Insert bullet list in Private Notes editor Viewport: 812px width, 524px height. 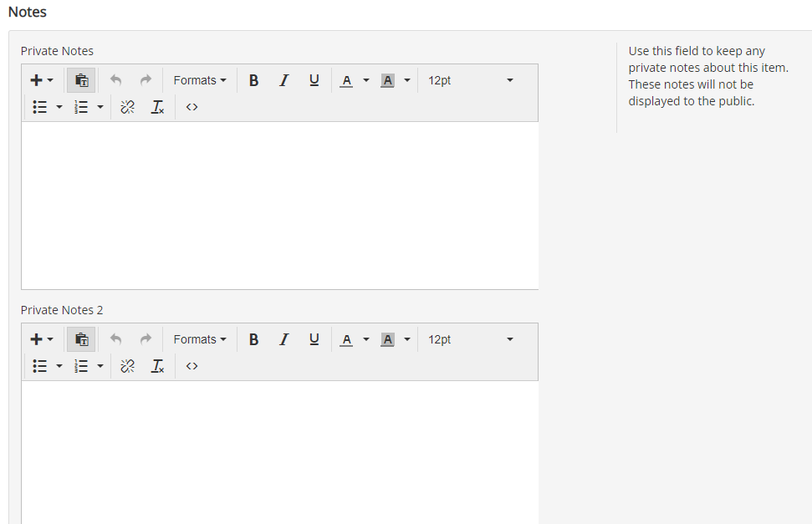[40, 107]
